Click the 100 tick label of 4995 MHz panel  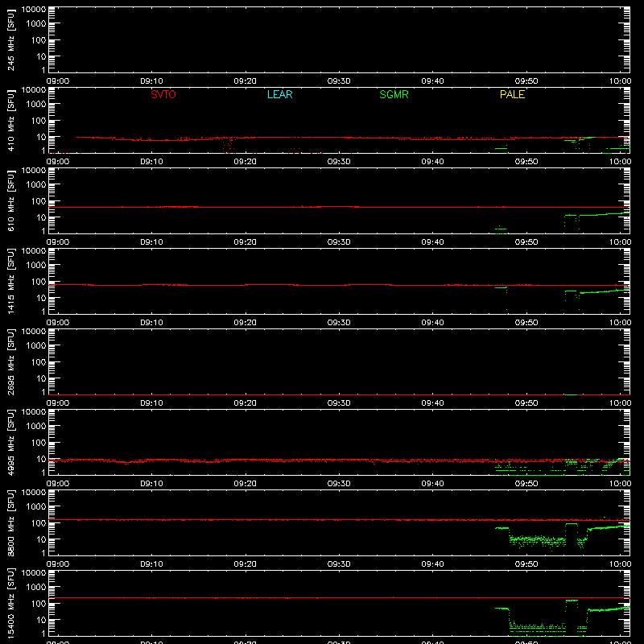[39, 442]
